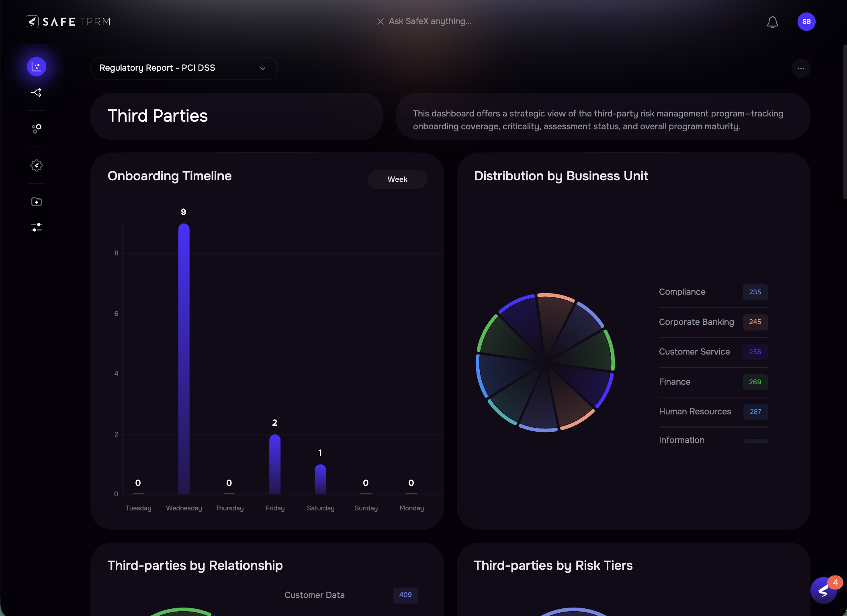Click the Customer Data 409 count badge
Screen dimensions: 847x616
coord(405,596)
